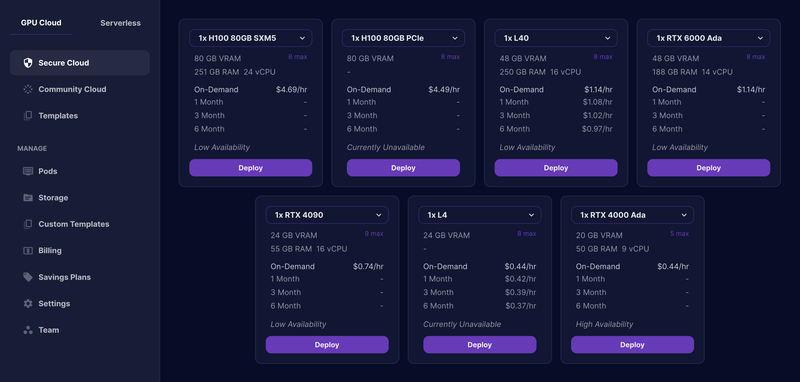Click the Team members icon
Screen dimensions: 800x382
[x=28, y=330]
